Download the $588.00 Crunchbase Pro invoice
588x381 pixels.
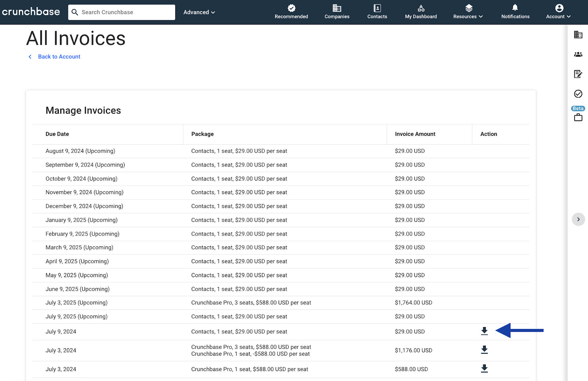tap(484, 369)
